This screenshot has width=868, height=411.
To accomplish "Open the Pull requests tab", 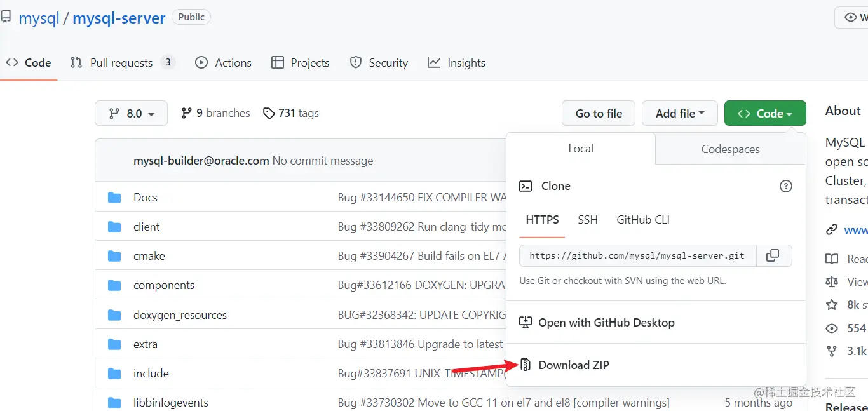I will pyautogui.click(x=122, y=63).
